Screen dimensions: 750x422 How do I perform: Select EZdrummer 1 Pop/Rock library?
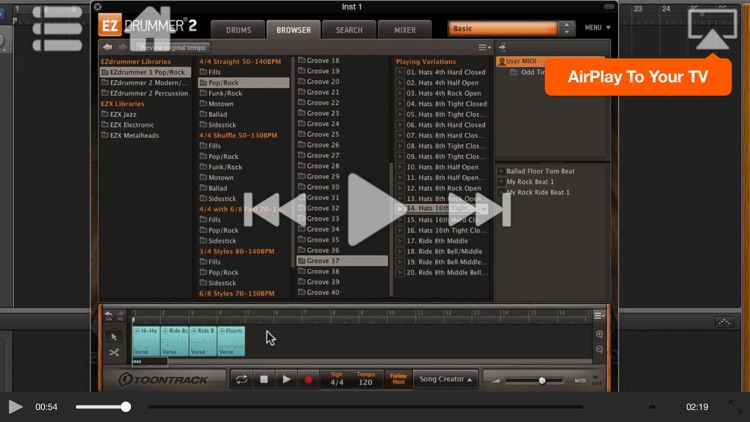click(145, 72)
